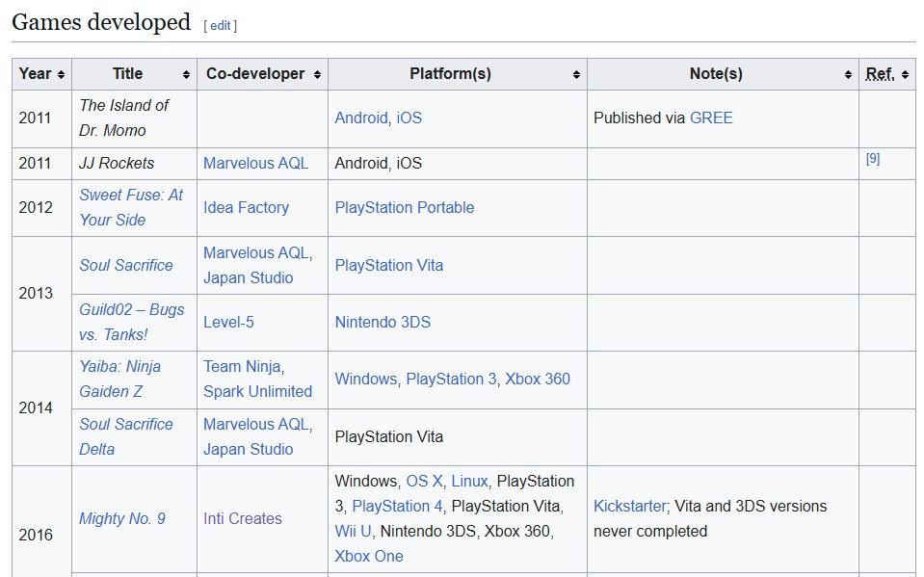Open Level-5 co-developer link
The image size is (924, 577).
coord(228,322)
